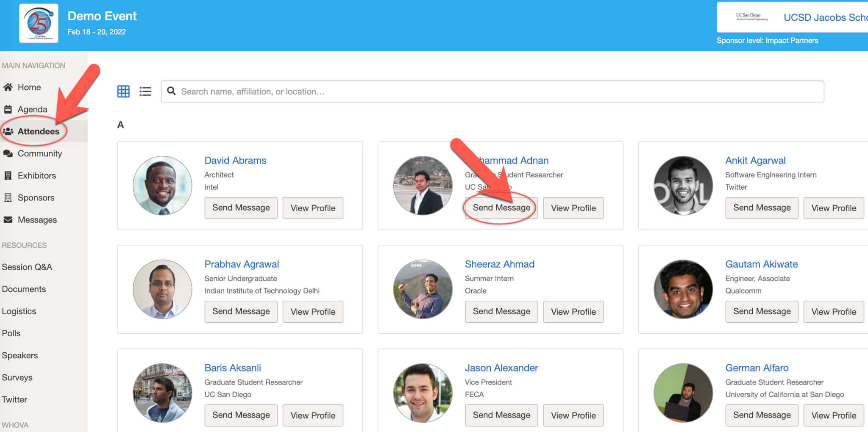Send a message to Baris Aksanli
This screenshot has width=868, height=432.
241,415
